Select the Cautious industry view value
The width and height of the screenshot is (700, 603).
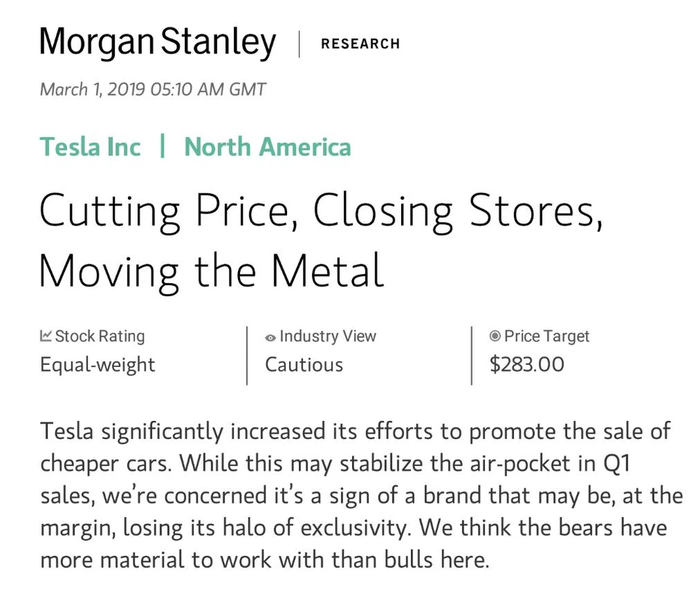click(304, 365)
